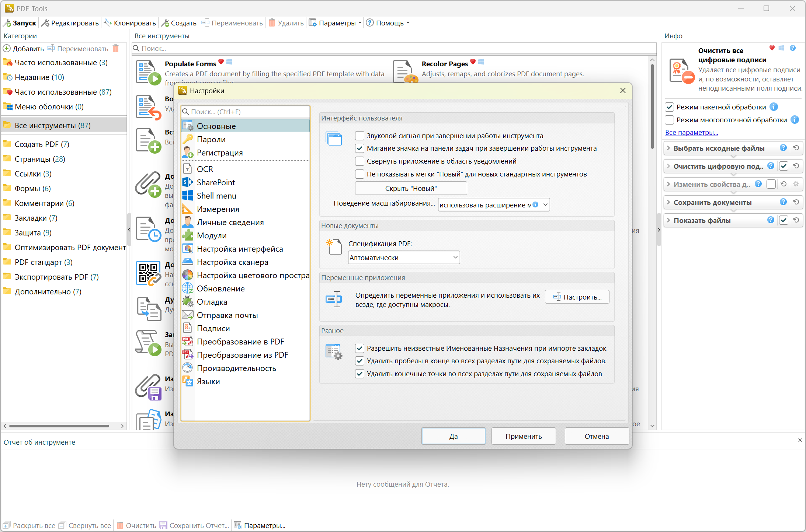Uncheck Разрешить неизвестные Именованные Назначения checkbox
Screen dimensions: 806x532
tap(359, 349)
